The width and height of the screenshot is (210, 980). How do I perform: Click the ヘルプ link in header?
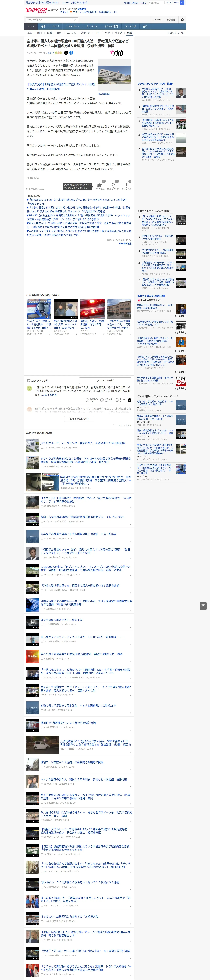[x=143, y=3]
